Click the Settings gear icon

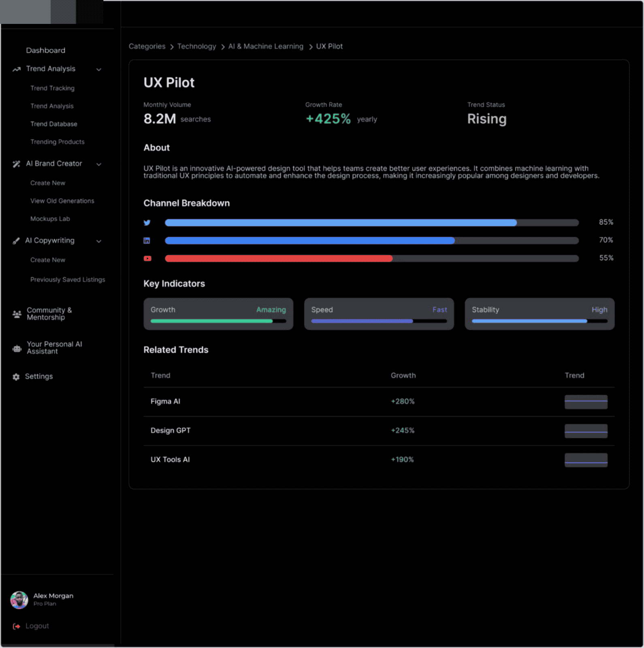16,377
